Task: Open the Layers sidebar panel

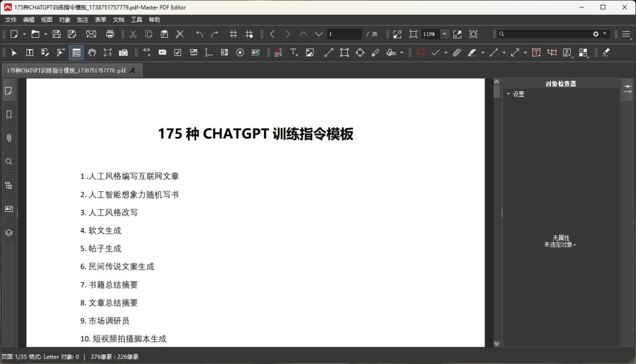Action: [9, 232]
